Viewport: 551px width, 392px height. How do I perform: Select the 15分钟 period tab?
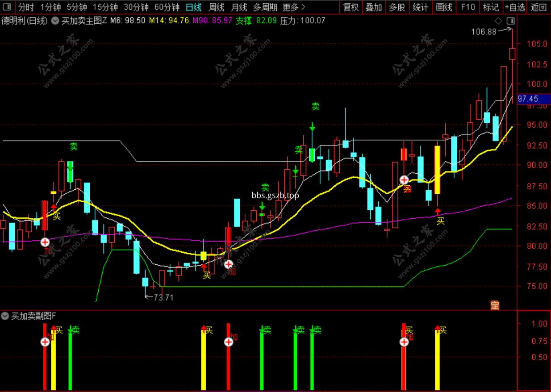(x=105, y=7)
